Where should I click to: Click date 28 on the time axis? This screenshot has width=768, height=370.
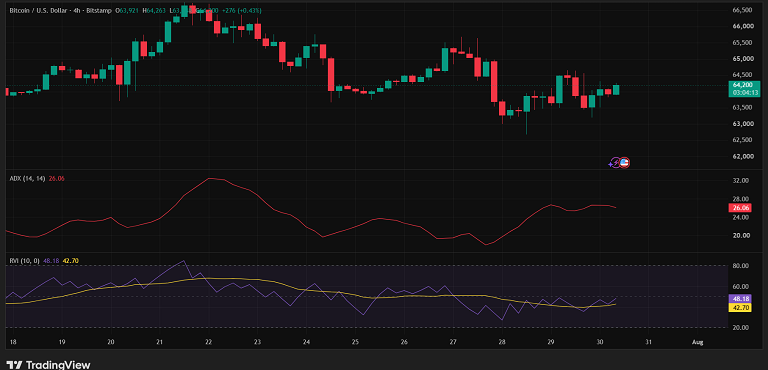(502, 342)
